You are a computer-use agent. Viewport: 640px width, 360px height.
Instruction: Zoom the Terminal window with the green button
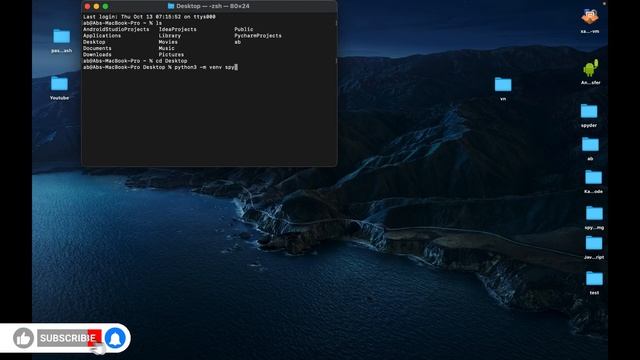105,6
